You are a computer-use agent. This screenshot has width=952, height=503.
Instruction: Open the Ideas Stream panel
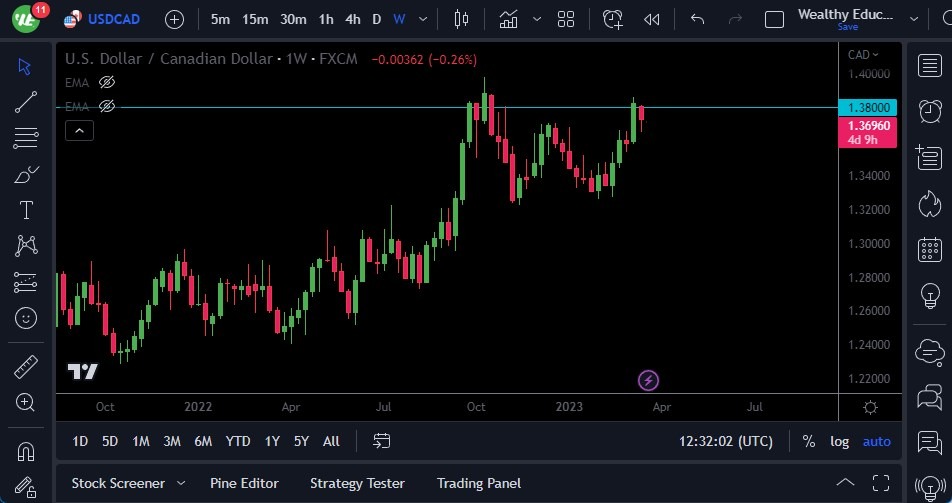click(930, 443)
